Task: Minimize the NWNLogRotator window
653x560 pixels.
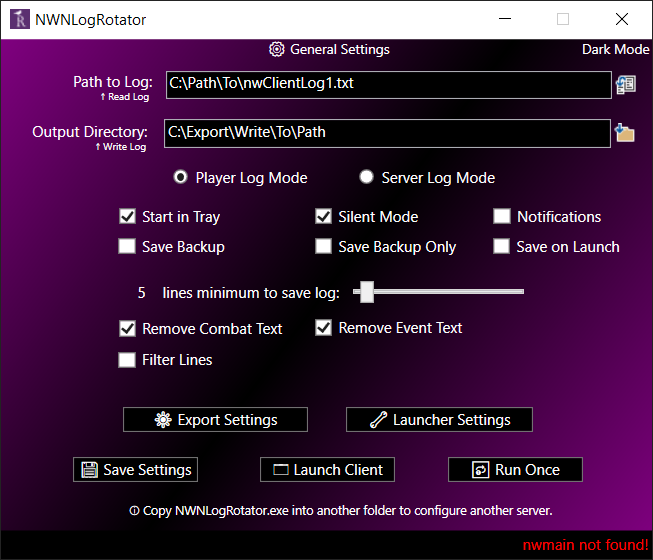Action: [505, 19]
